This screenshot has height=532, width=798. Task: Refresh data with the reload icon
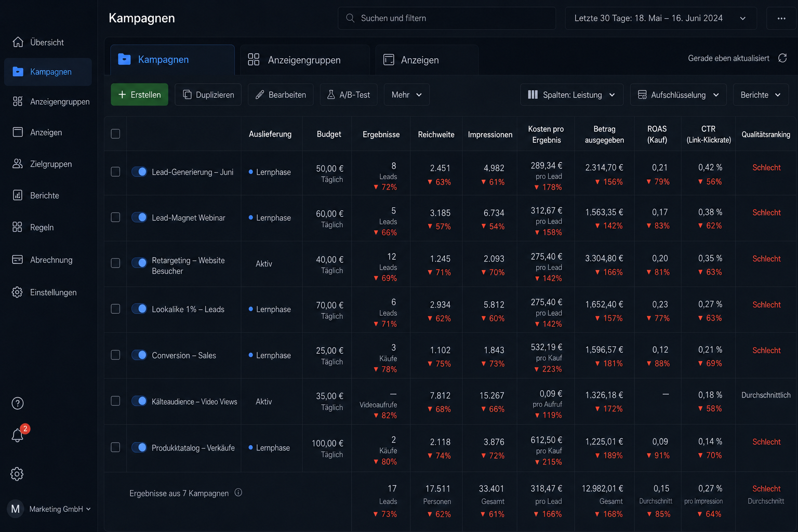point(782,58)
